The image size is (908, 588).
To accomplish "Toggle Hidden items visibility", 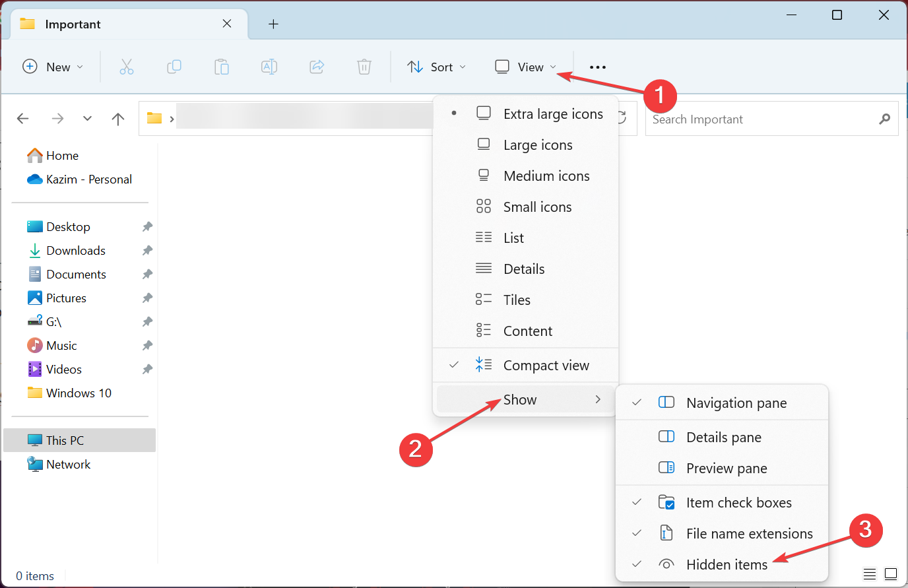I will pyautogui.click(x=722, y=565).
